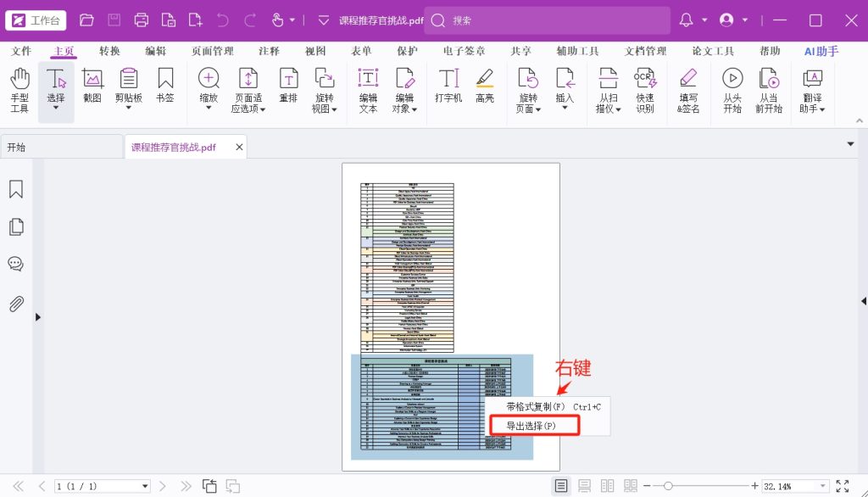Toggle full screen mode in the status bar

843,486
